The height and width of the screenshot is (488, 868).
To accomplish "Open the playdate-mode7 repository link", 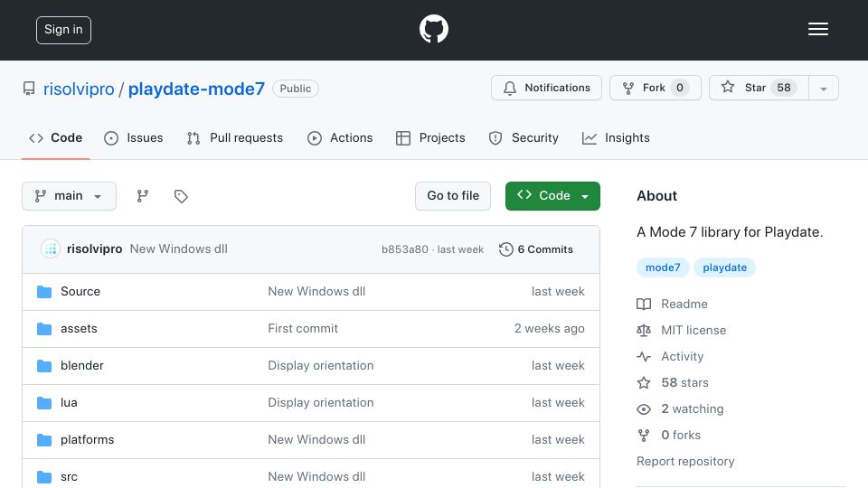I will pyautogui.click(x=196, y=89).
